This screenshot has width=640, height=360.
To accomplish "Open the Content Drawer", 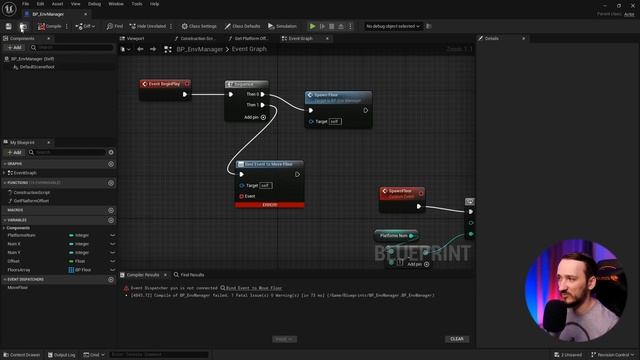I will [22, 355].
